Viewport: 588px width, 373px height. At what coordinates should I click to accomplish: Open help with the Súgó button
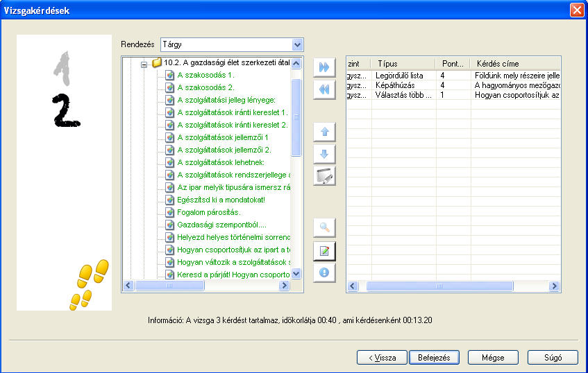pos(553,358)
